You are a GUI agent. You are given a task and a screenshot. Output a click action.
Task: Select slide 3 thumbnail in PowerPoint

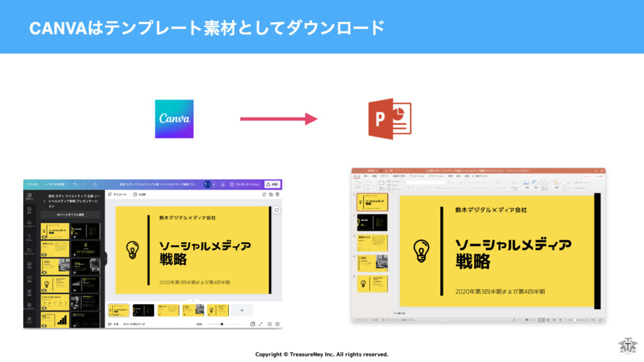tap(372, 243)
